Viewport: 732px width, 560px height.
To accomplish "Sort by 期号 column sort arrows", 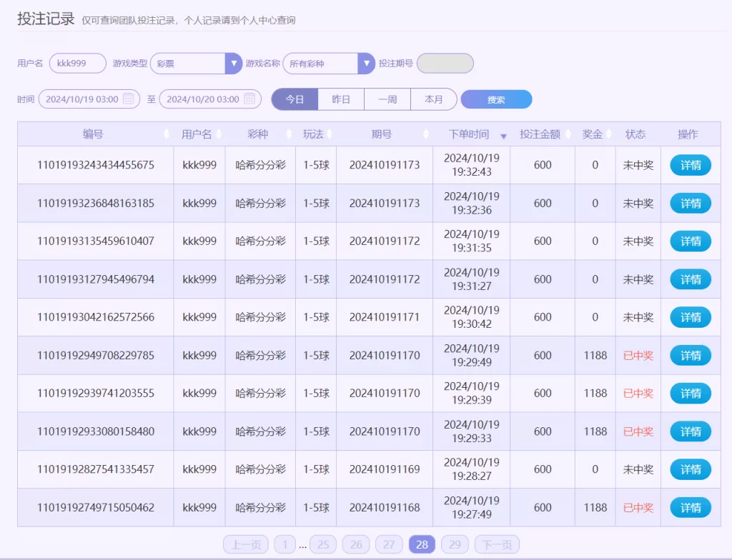I will point(426,134).
